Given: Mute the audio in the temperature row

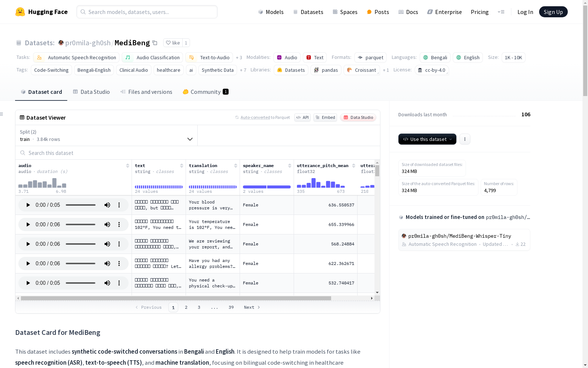Looking at the screenshot, I should pos(107,224).
